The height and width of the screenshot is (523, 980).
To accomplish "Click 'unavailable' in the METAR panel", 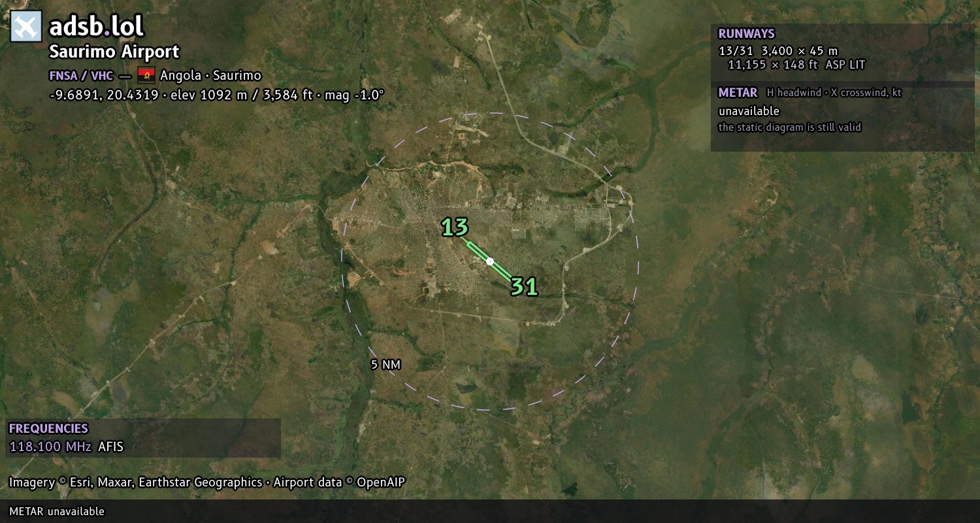I will (x=749, y=111).
